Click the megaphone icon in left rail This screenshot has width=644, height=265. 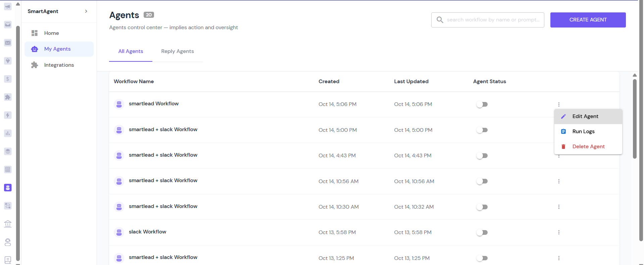coord(8,7)
